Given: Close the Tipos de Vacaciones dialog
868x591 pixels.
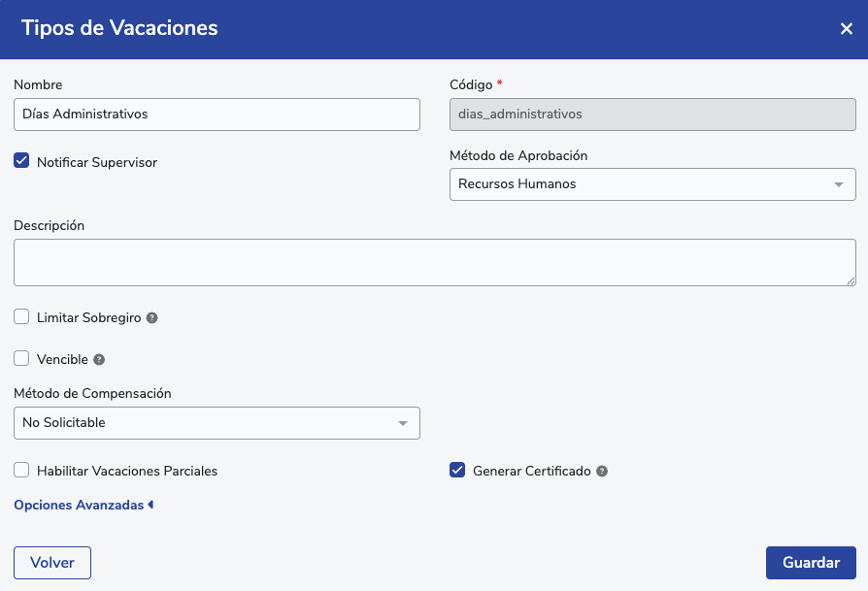Looking at the screenshot, I should [x=846, y=29].
